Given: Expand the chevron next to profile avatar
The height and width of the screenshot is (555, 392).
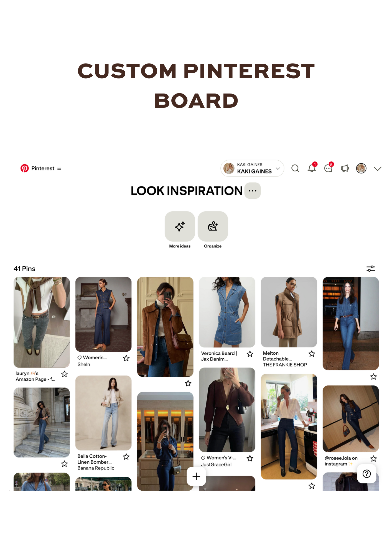Looking at the screenshot, I should pyautogui.click(x=377, y=168).
